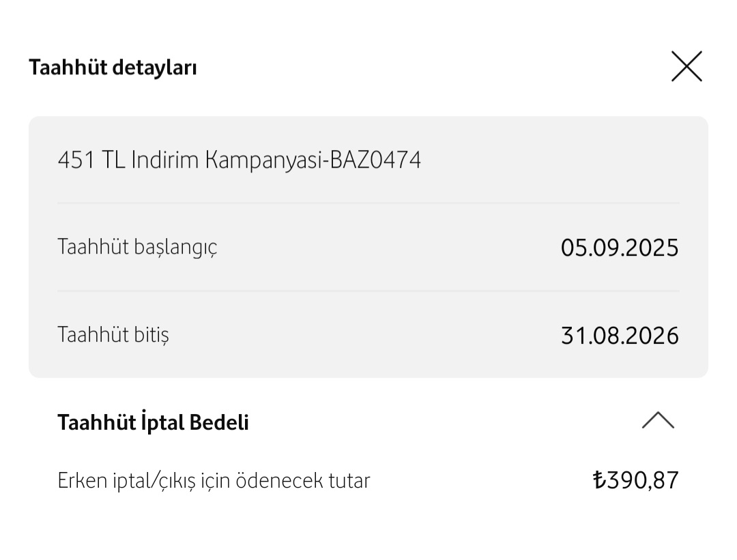Click the BAZ0474 campaign code
Screen dimensions: 737x560
[x=376, y=160]
